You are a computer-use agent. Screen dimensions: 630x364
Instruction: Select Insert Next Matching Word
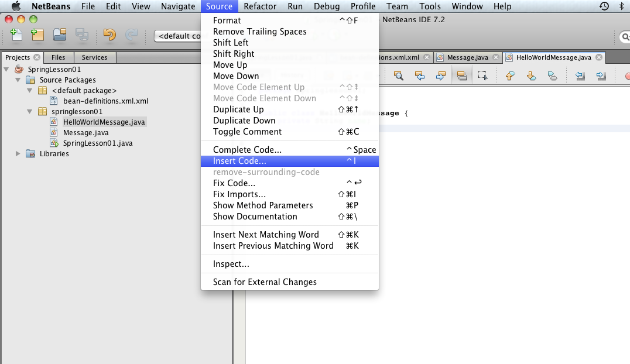290,234
